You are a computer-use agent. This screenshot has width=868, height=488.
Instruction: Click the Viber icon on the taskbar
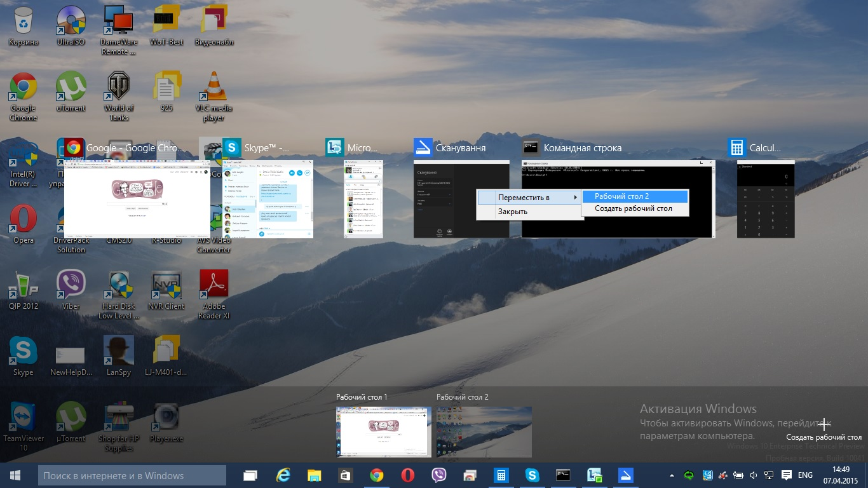(438, 475)
